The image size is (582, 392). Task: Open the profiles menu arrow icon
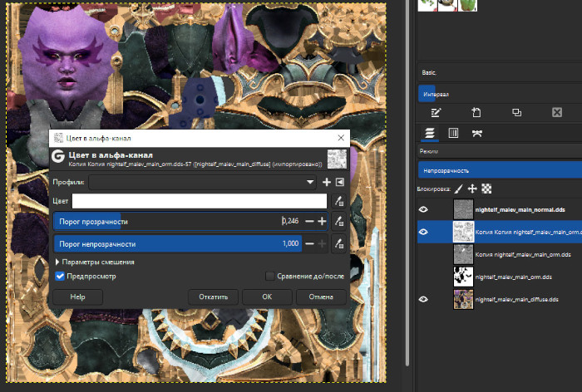(x=339, y=182)
